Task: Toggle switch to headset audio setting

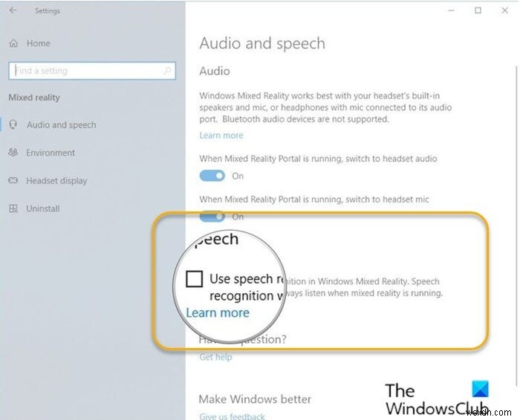Action: [x=212, y=176]
